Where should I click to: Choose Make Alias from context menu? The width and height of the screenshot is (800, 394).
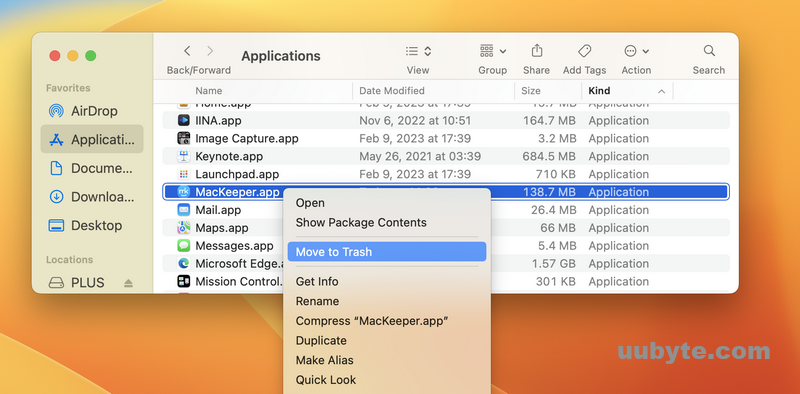tap(387, 360)
